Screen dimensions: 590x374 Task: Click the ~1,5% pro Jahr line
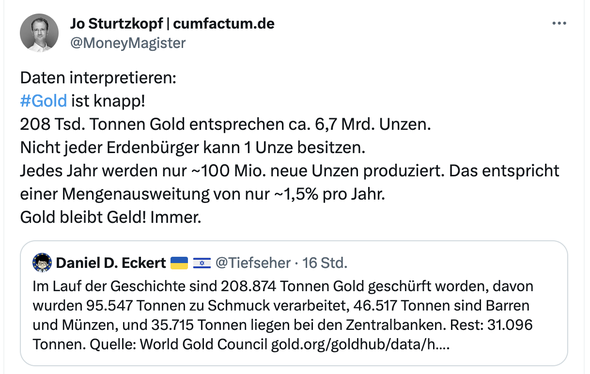pos(202,194)
